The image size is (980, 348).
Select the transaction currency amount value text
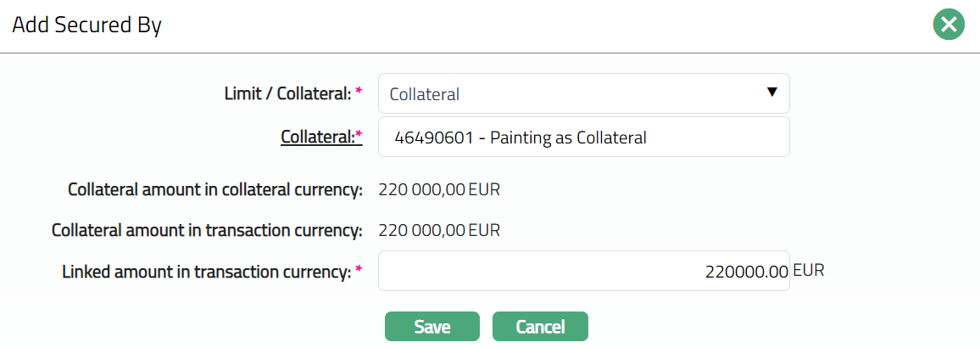(x=422, y=230)
